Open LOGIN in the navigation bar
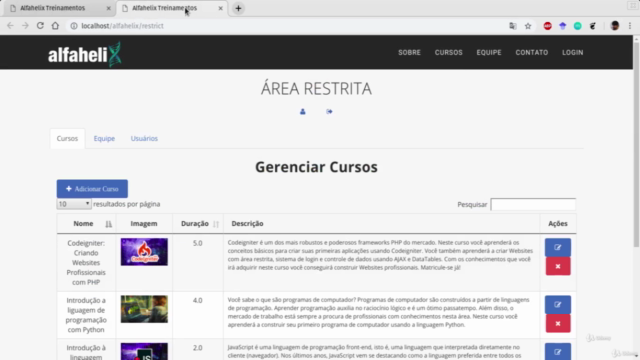The width and height of the screenshot is (640, 360). pyautogui.click(x=572, y=52)
